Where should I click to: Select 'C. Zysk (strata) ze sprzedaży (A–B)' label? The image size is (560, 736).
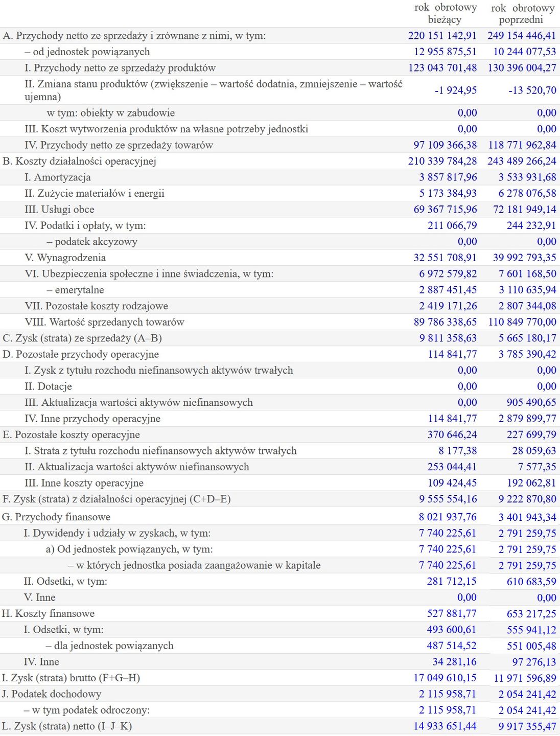click(x=82, y=338)
